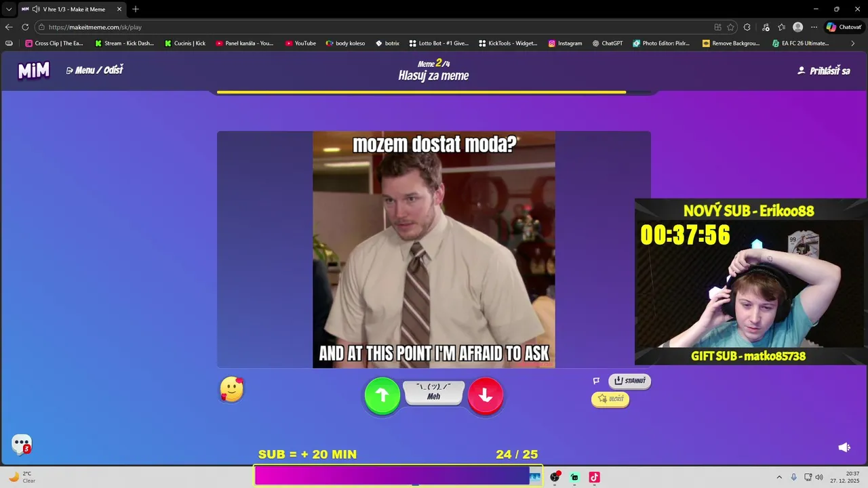The image size is (868, 488).
Task: Open TikTok app in taskbar
Action: 594,477
